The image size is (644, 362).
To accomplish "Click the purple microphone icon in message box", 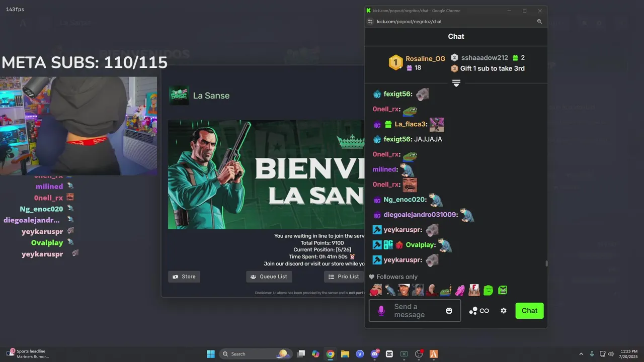I will pyautogui.click(x=381, y=311).
